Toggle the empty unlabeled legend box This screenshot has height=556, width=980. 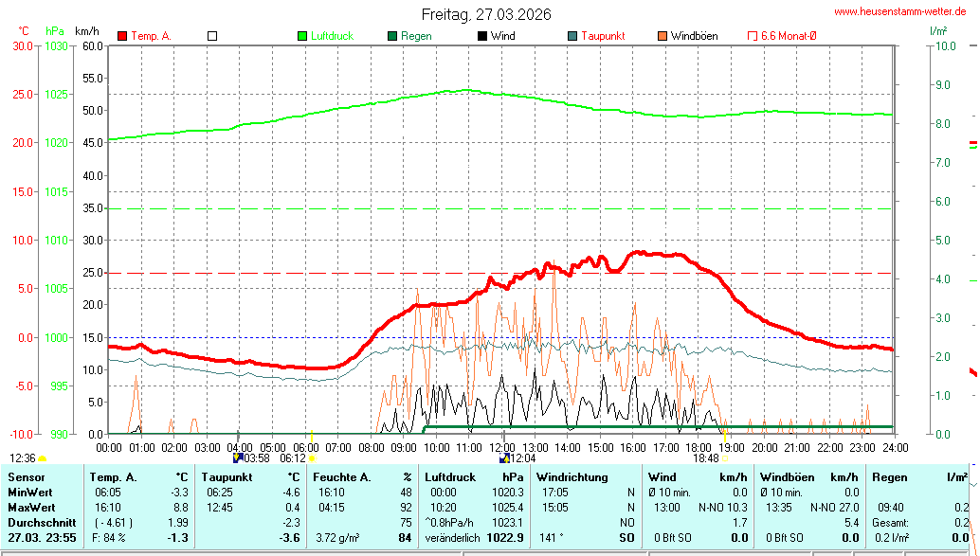(212, 36)
